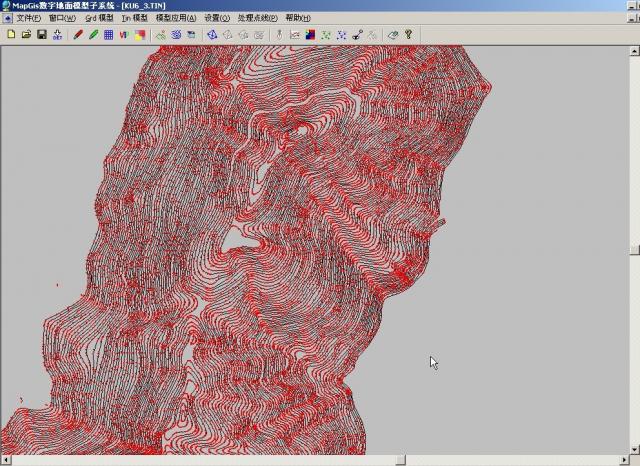Click the blue grid icon
640x466 pixels.
[108, 34]
